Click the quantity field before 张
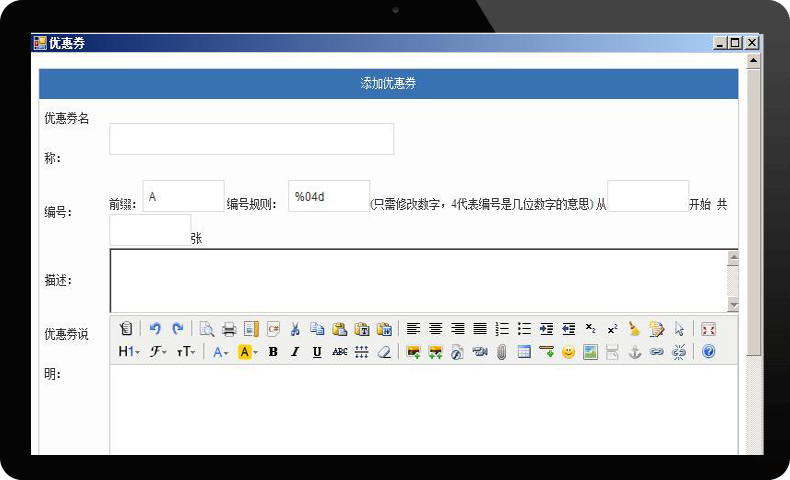This screenshot has width=790, height=480. (x=150, y=230)
